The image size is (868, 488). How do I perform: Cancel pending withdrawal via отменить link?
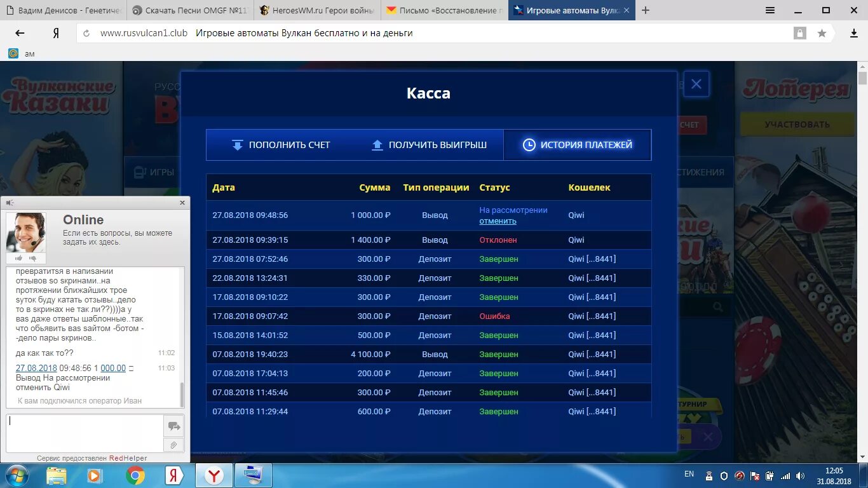[498, 221]
